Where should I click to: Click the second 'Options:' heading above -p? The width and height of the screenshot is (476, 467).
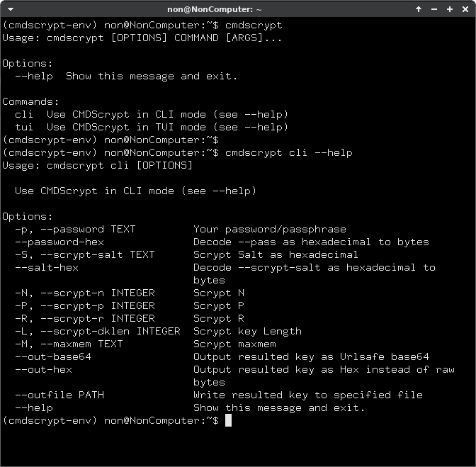pos(28,217)
